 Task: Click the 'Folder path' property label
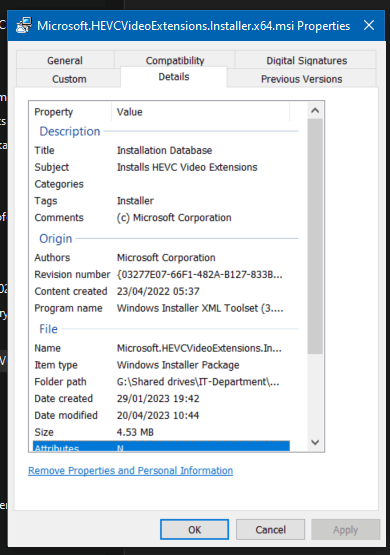tap(61, 382)
